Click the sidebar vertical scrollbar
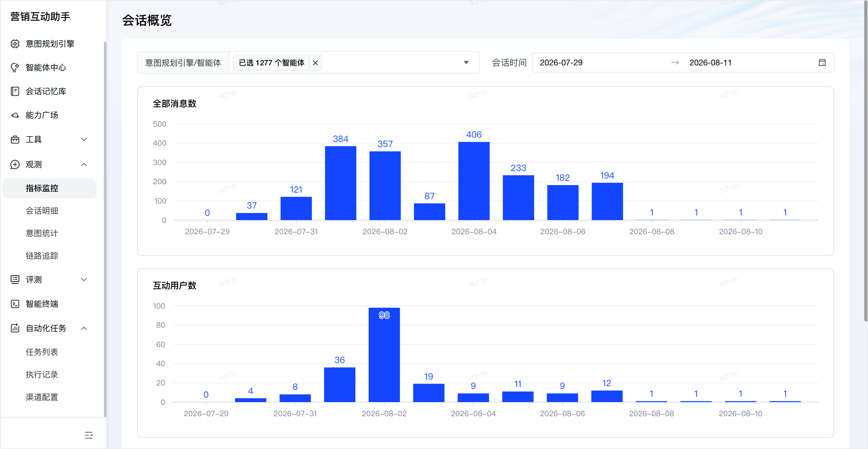This screenshot has width=868, height=449. [x=105, y=229]
